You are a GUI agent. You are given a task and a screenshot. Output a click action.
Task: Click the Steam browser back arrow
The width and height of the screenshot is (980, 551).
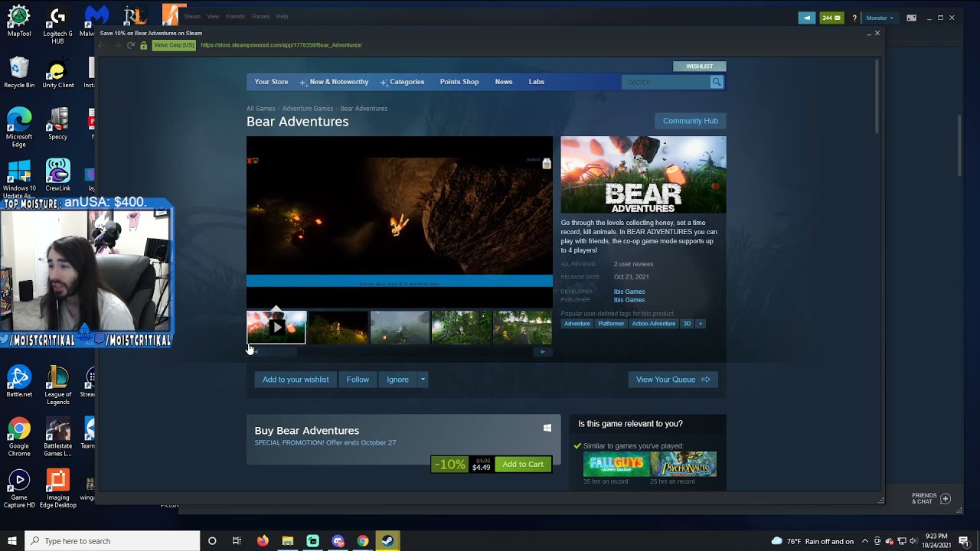103,45
